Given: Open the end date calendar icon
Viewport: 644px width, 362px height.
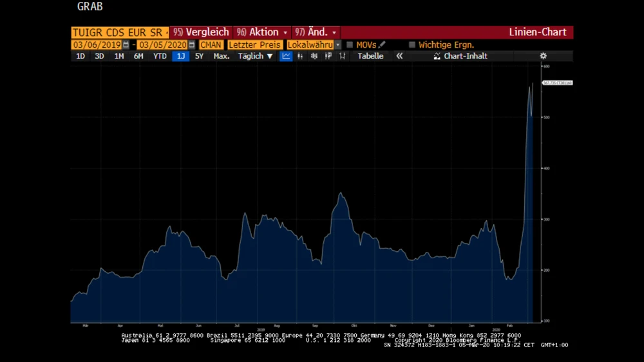Looking at the screenshot, I should click(191, 45).
